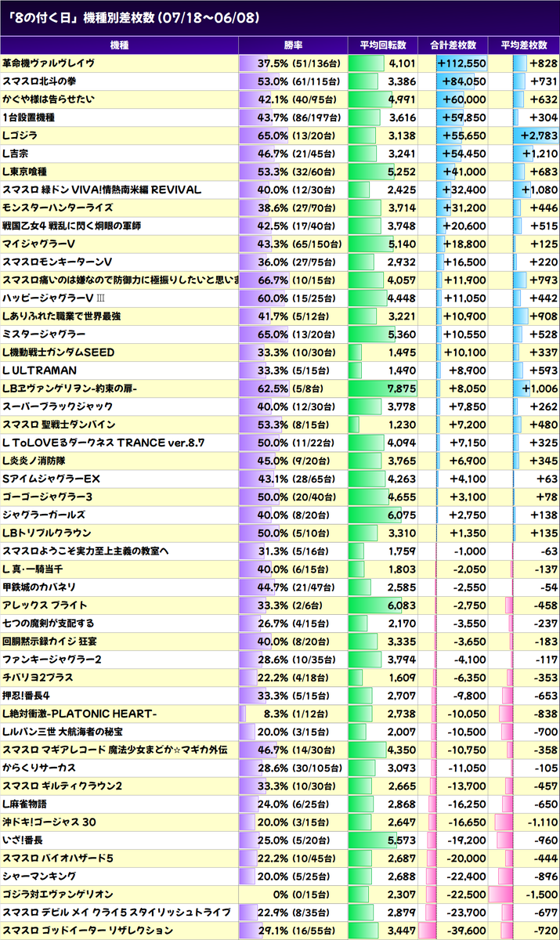Select the 革命機ヴァルヴレイヴ row name
This screenshot has width=560, height=940.
click(x=49, y=63)
